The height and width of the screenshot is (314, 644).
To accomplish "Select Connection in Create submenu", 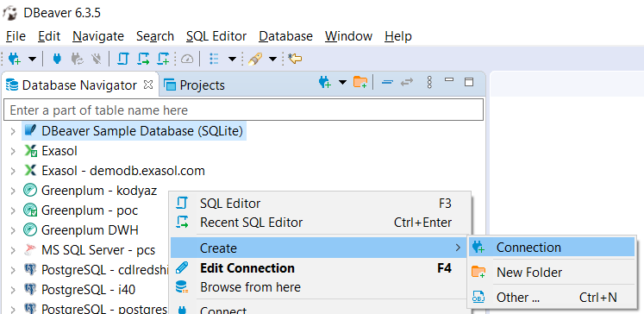I will pyautogui.click(x=552, y=248).
